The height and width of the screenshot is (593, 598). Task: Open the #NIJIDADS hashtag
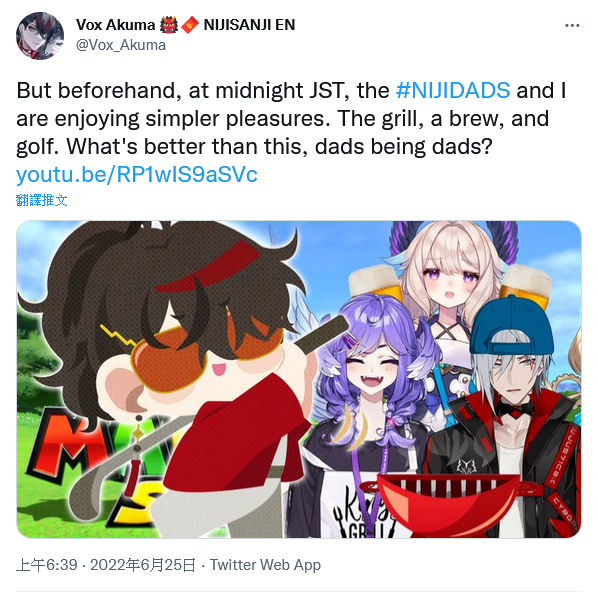[453, 90]
